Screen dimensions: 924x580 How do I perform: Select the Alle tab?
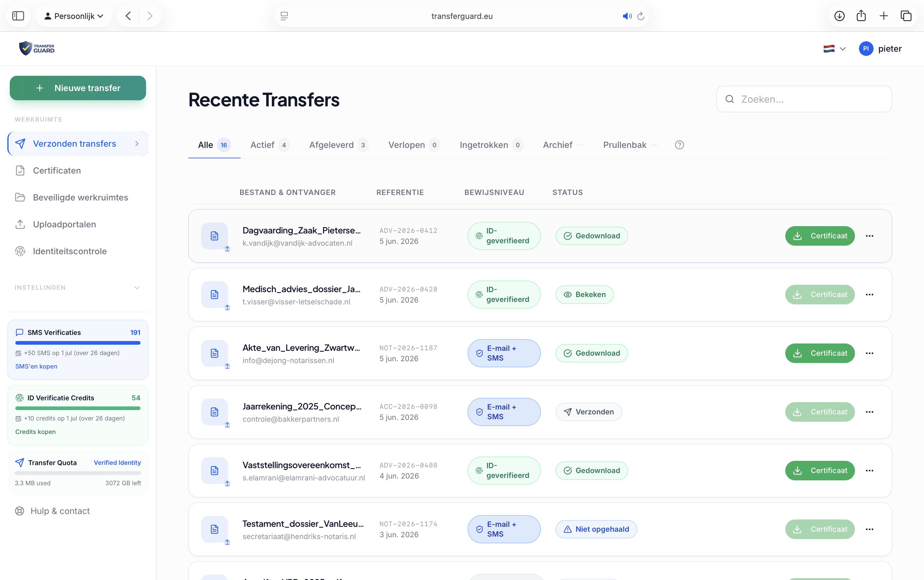[214, 145]
